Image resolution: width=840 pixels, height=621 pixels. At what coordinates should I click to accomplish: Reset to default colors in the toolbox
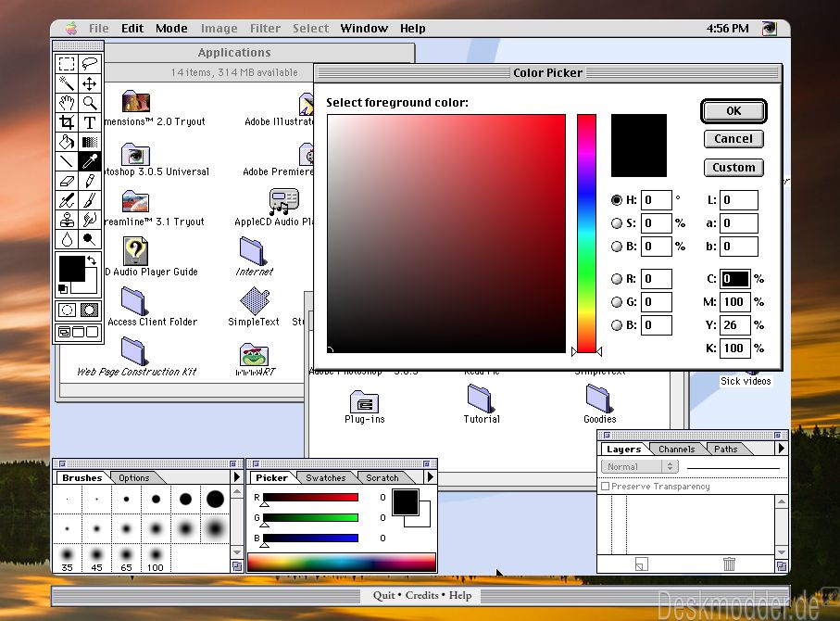(63, 289)
